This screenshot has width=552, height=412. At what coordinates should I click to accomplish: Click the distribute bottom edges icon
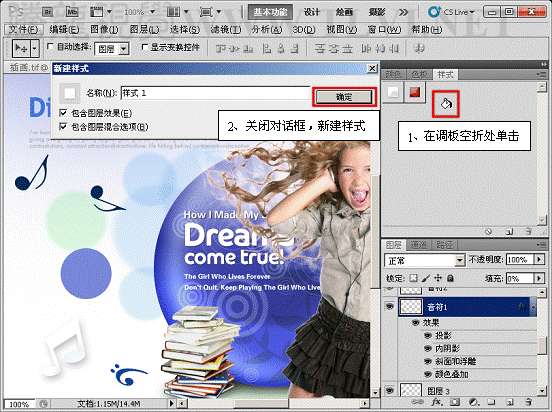[x=347, y=48]
